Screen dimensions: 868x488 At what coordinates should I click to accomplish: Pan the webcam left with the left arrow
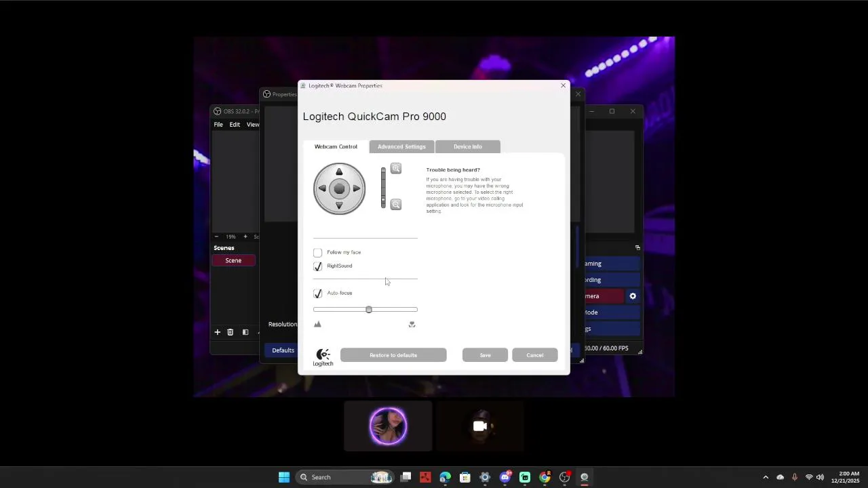point(322,188)
